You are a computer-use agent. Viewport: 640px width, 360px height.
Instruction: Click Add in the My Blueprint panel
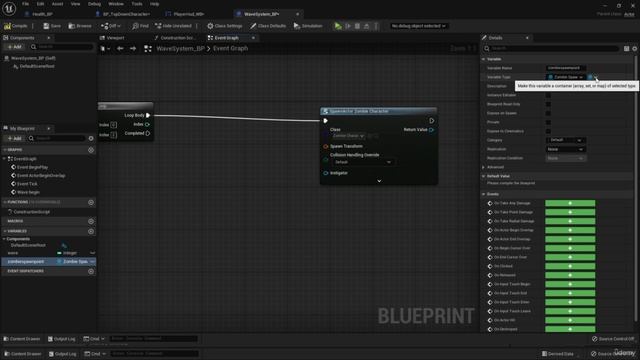coord(14,138)
